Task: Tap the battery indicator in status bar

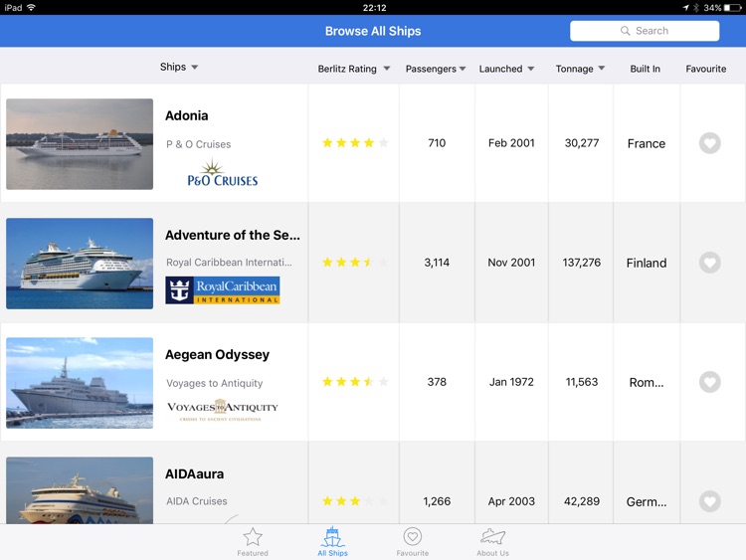Action: [732, 8]
